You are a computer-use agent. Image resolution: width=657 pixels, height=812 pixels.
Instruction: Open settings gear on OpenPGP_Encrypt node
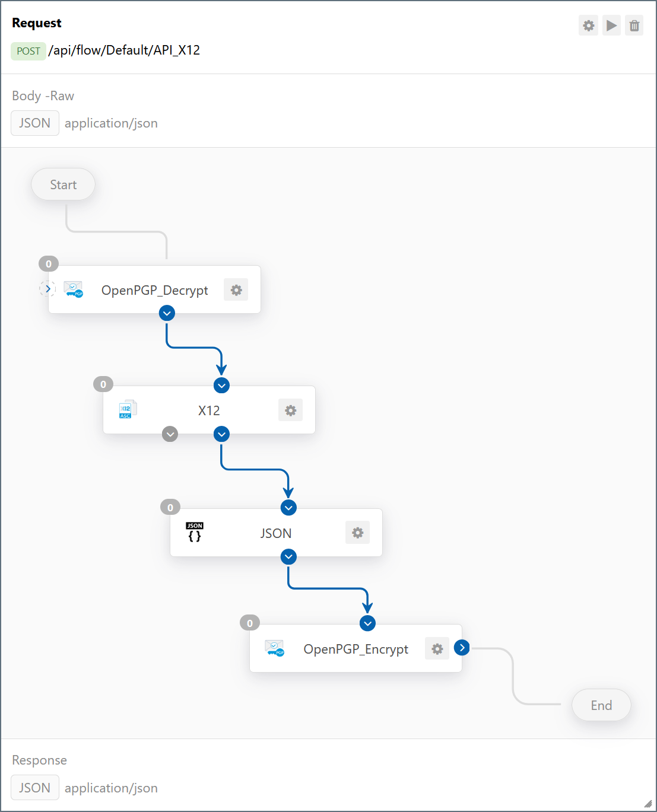click(x=437, y=649)
